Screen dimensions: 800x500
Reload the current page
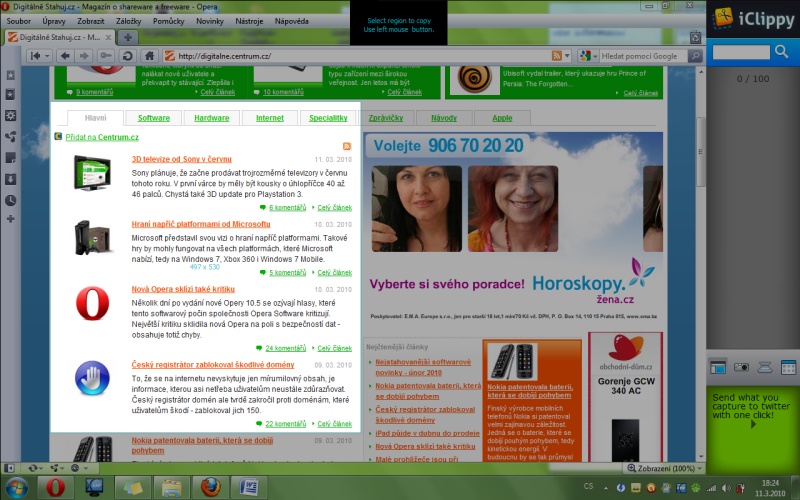pyautogui.click(x=128, y=56)
